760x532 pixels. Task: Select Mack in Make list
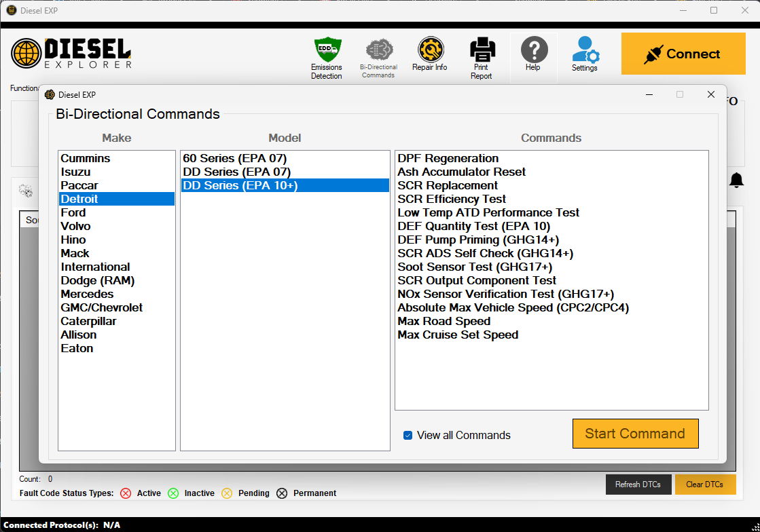pos(116,253)
